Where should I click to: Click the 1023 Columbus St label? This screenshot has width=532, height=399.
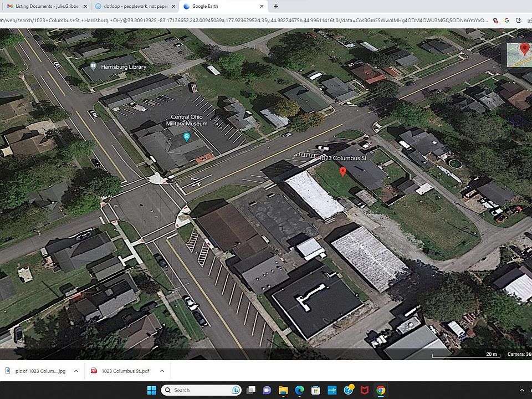[343, 158]
